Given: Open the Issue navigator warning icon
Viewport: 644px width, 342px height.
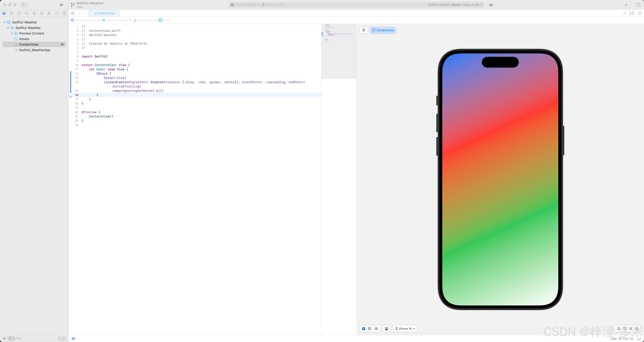Looking at the screenshot, I should click(x=34, y=13).
